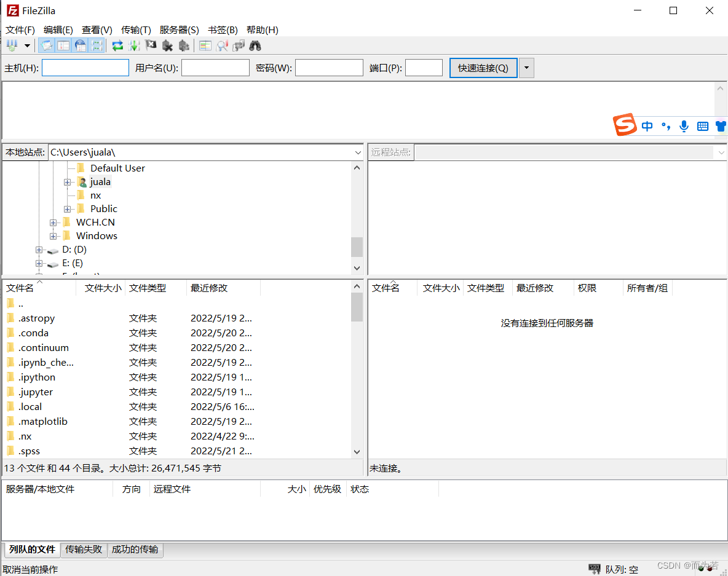Toggle remote directory tree display

pos(81,45)
